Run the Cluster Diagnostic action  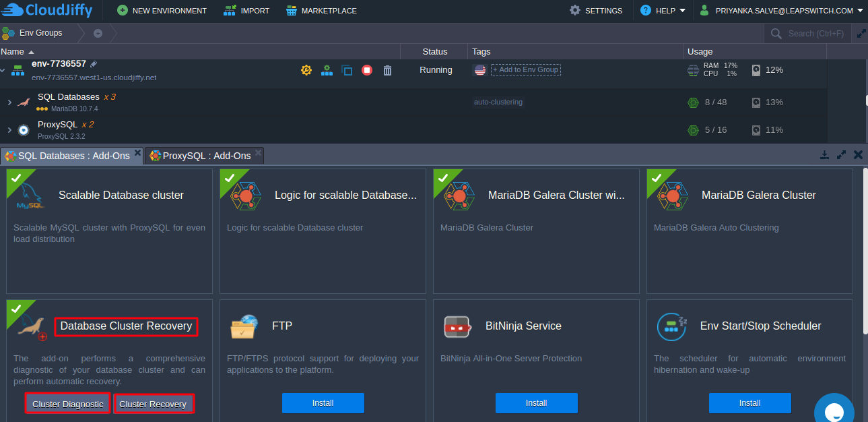pos(68,404)
